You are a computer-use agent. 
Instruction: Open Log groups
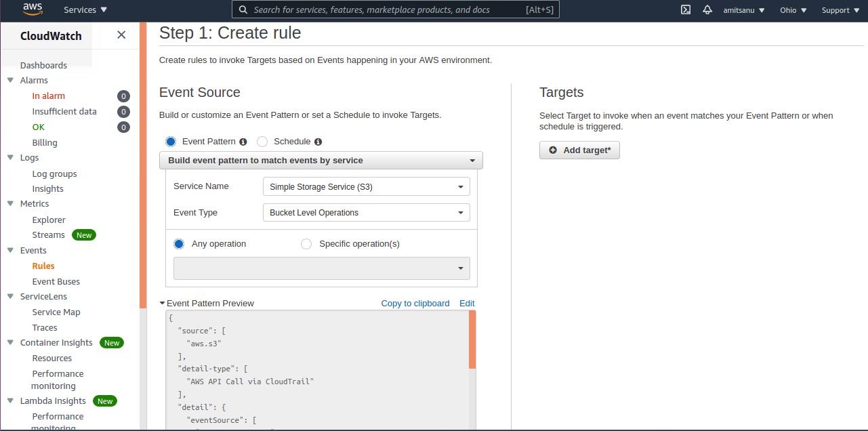click(54, 174)
